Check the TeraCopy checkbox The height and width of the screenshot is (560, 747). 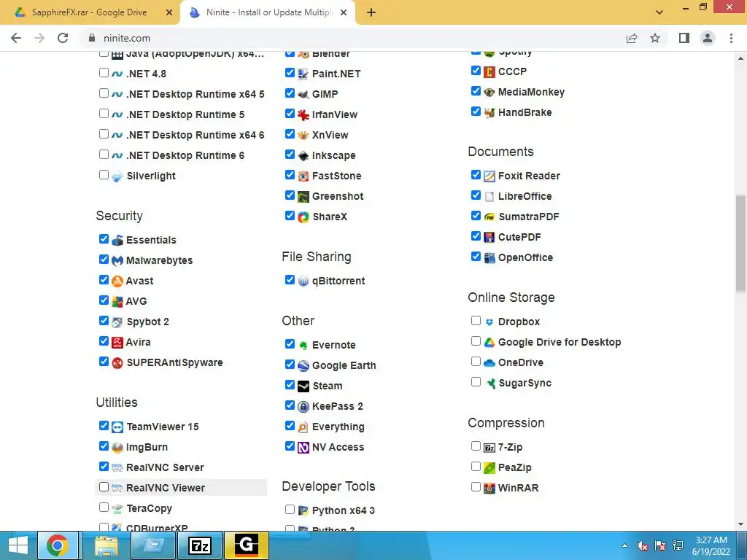click(x=104, y=507)
